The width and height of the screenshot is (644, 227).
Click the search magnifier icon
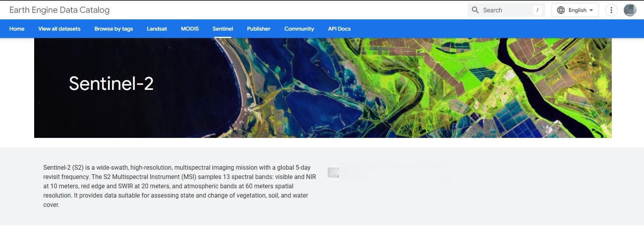tap(475, 10)
